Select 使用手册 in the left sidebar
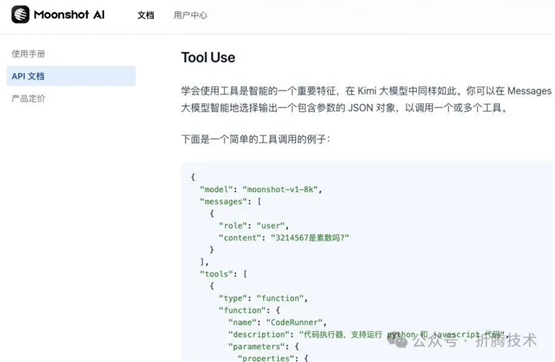The height and width of the screenshot is (362, 555). tap(28, 54)
